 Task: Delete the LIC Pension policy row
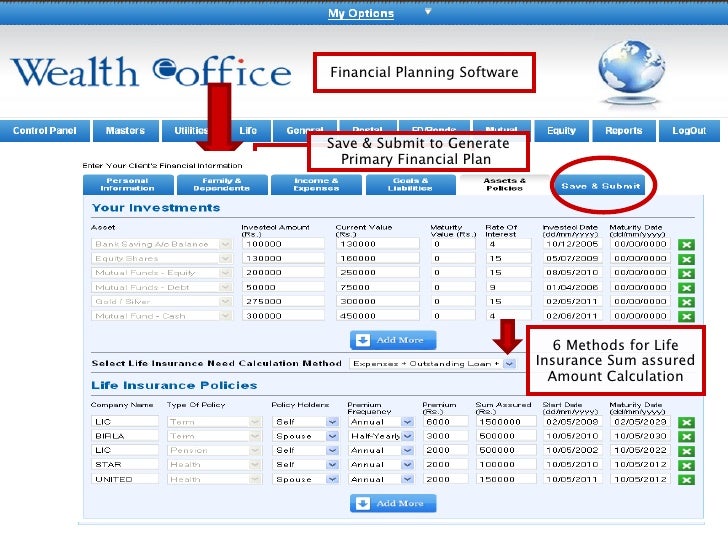(686, 451)
